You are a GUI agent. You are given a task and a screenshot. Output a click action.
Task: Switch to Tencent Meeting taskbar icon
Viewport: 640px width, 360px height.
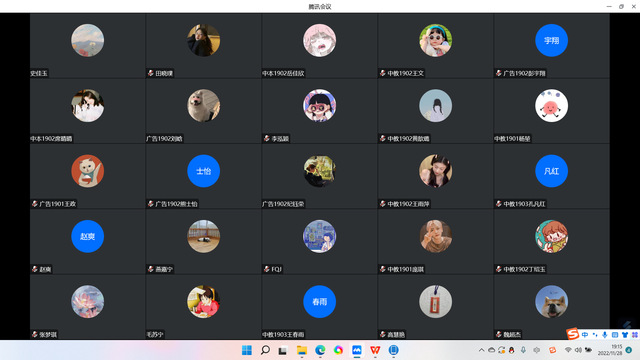click(x=357, y=350)
